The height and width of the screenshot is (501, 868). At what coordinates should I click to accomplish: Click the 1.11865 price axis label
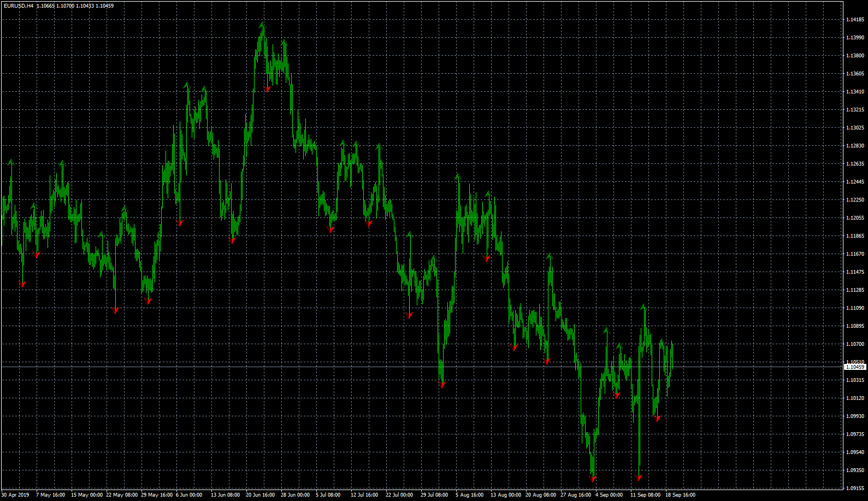(855, 236)
